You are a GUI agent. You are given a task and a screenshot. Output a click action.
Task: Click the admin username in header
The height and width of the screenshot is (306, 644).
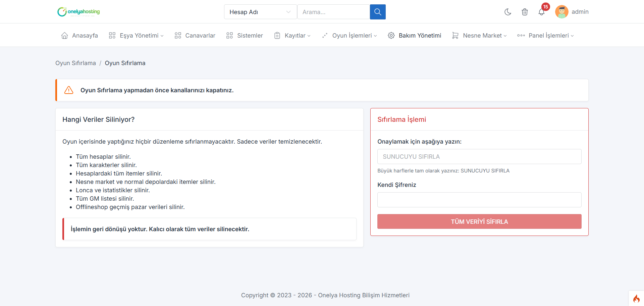coord(580,12)
